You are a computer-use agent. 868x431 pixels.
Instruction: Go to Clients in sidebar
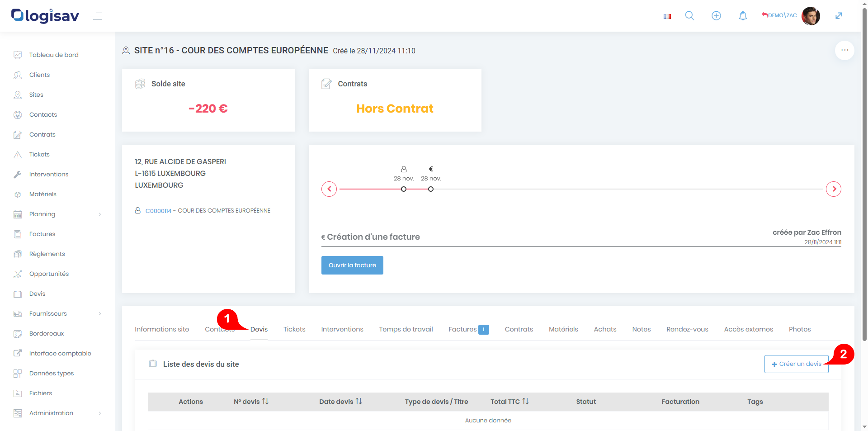pos(39,75)
